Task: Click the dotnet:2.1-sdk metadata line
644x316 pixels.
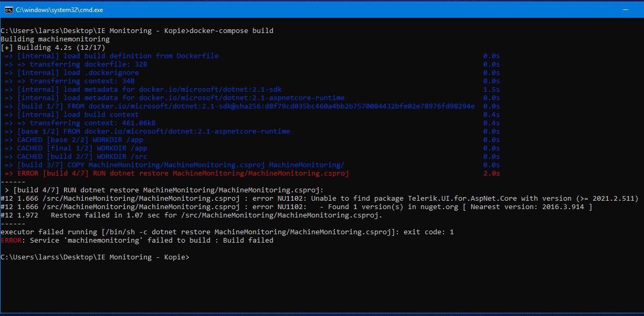Action: pyautogui.click(x=150, y=90)
